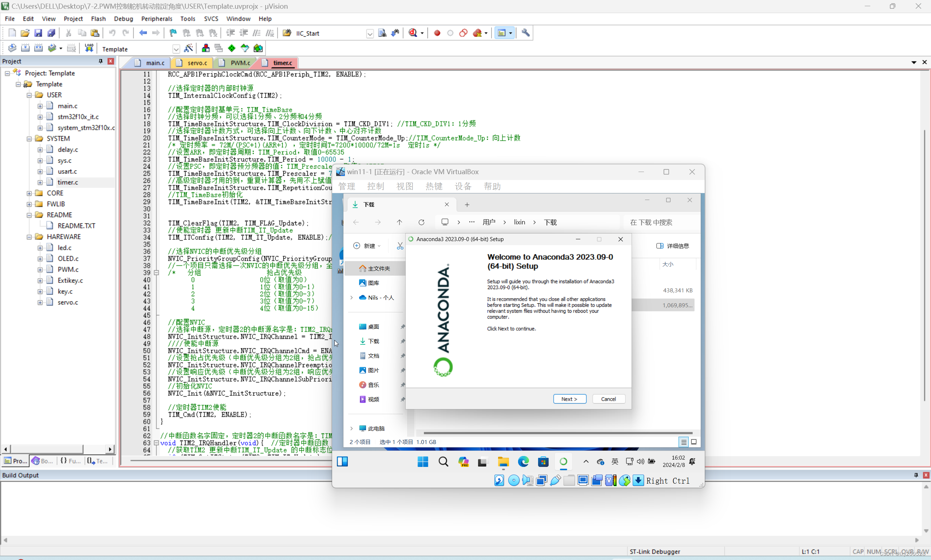
Task: Open 下载 in Explorer quick access
Action: pos(373,341)
